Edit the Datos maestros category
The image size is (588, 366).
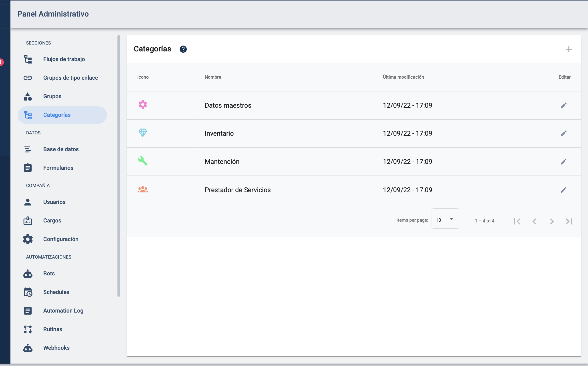[564, 105]
